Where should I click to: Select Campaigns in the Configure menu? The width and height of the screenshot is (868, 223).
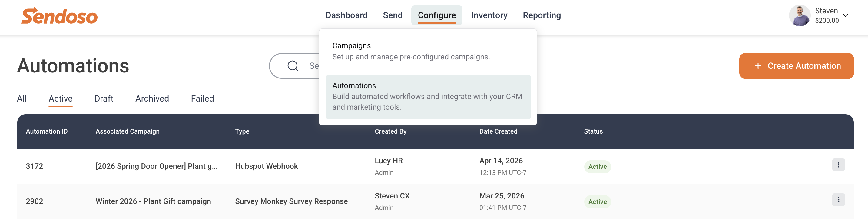[x=428, y=51]
